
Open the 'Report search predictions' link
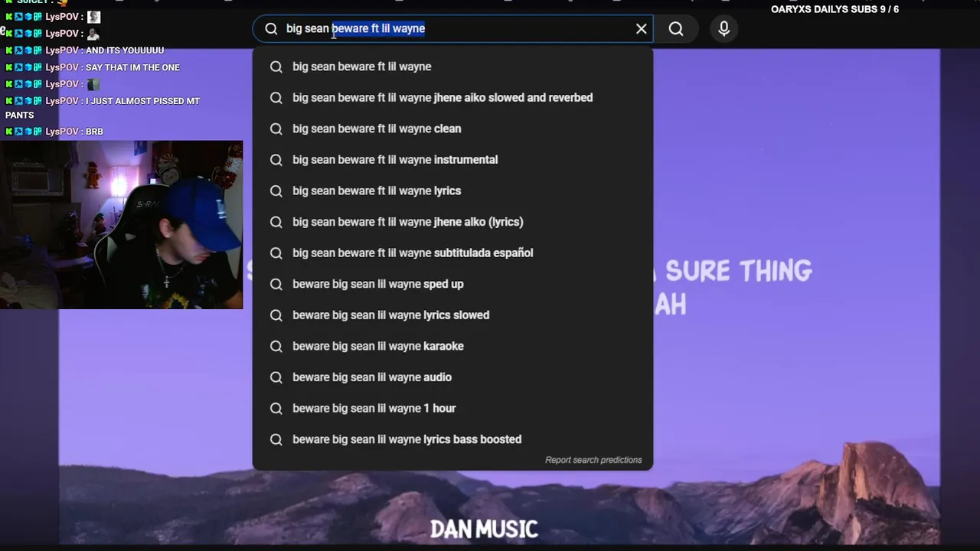pyautogui.click(x=593, y=460)
